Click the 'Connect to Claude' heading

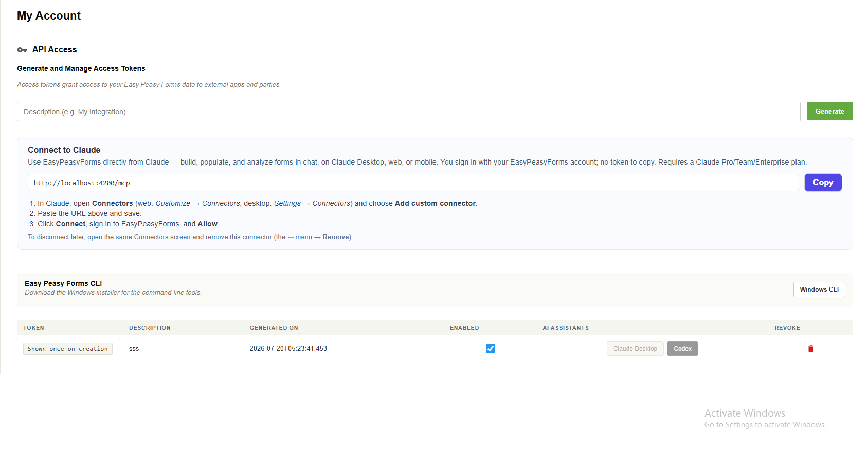(64, 150)
